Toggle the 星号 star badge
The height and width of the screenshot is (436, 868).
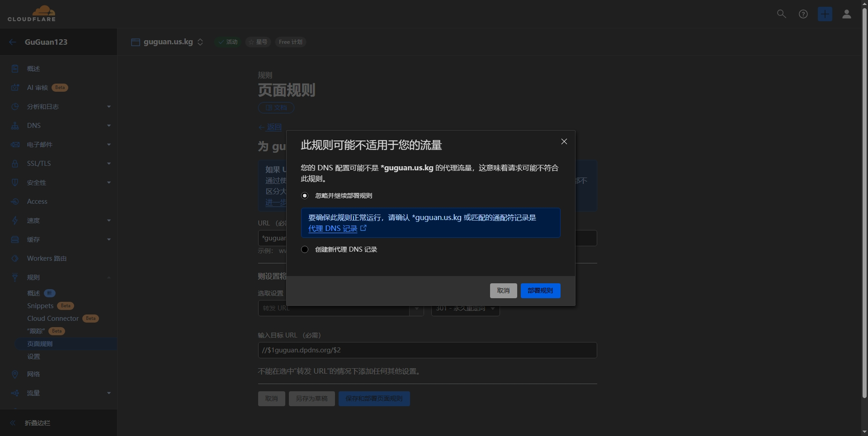(x=258, y=42)
